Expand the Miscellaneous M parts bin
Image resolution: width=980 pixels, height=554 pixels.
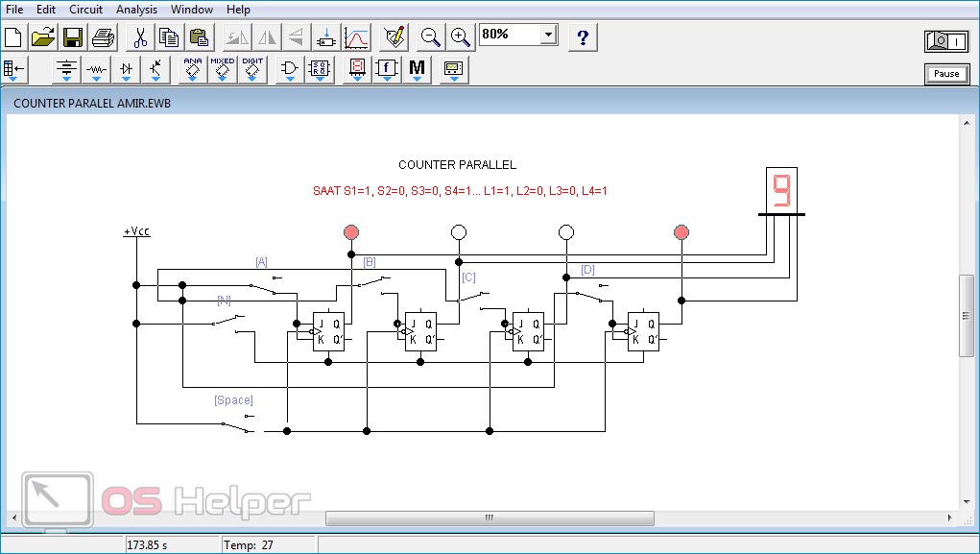click(x=417, y=68)
